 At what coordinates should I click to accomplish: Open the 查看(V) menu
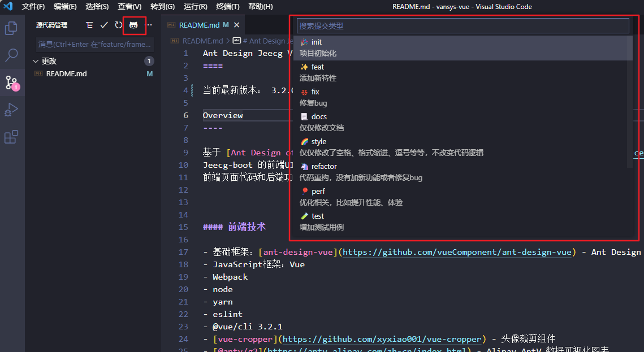[x=129, y=7]
